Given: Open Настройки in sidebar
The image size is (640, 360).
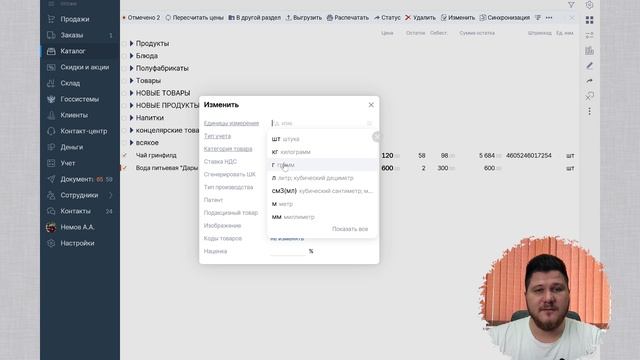Looking at the screenshot, I should click(77, 243).
